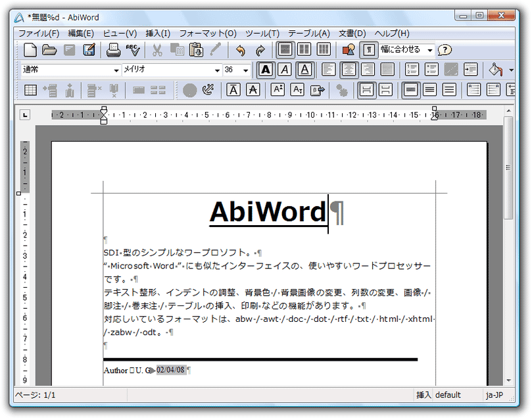The height and width of the screenshot is (418, 532).
Task: Redo the undone action
Action: 260,50
